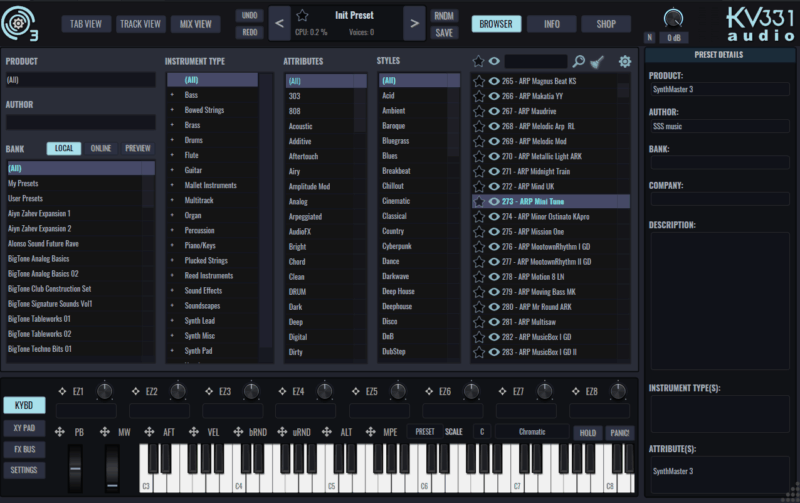
Task: Open the scale root note C dropdown
Action: (482, 432)
